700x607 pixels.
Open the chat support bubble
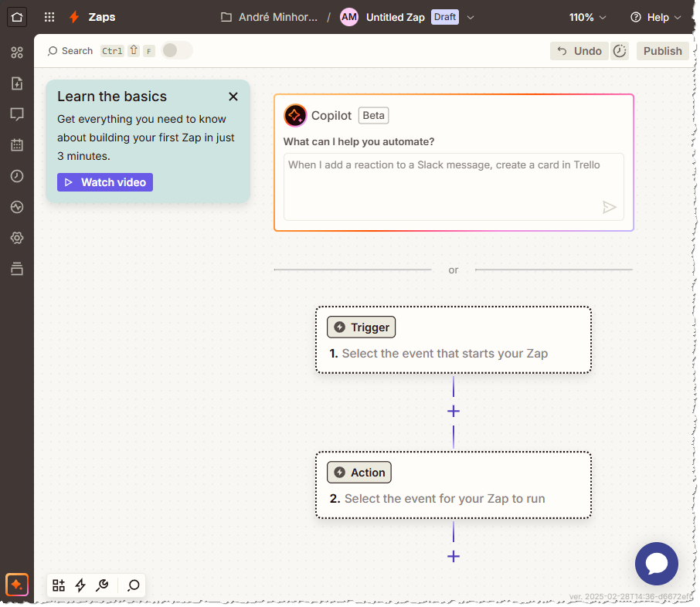[656, 564]
